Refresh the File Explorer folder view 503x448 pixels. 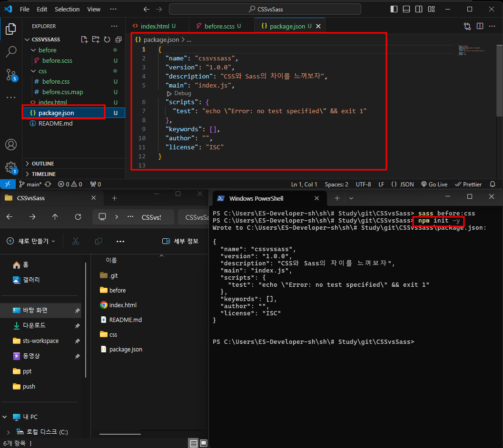click(x=78, y=217)
